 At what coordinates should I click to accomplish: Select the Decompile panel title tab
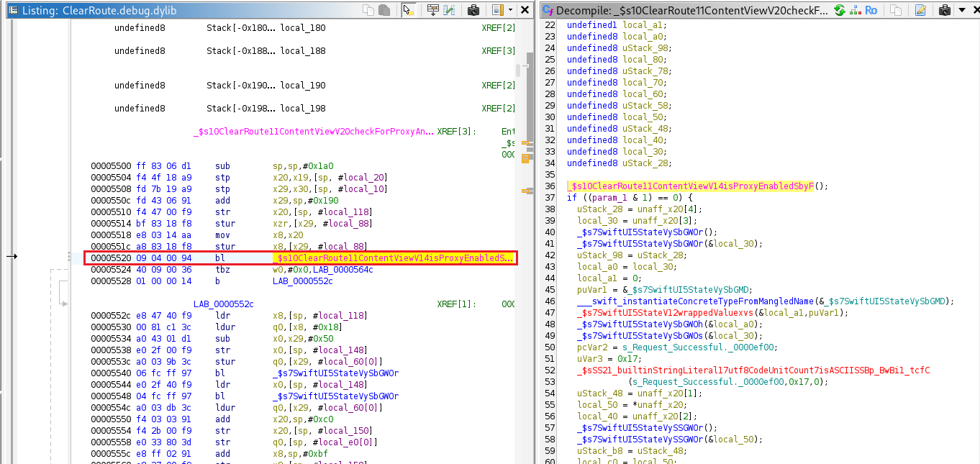[684, 10]
